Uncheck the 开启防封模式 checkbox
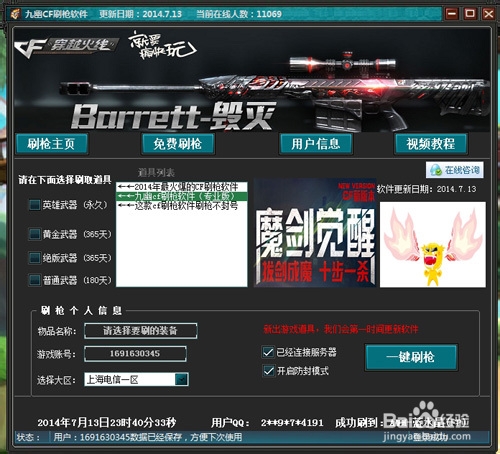Viewport: 500px width, 454px height. coord(268,370)
